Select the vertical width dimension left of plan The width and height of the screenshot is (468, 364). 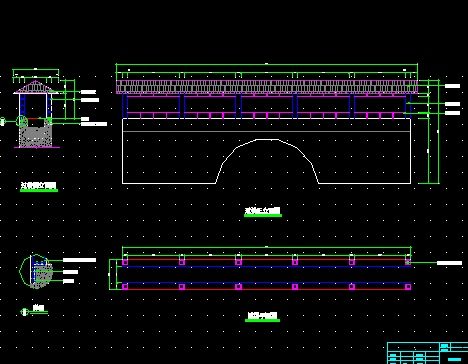coord(109,274)
